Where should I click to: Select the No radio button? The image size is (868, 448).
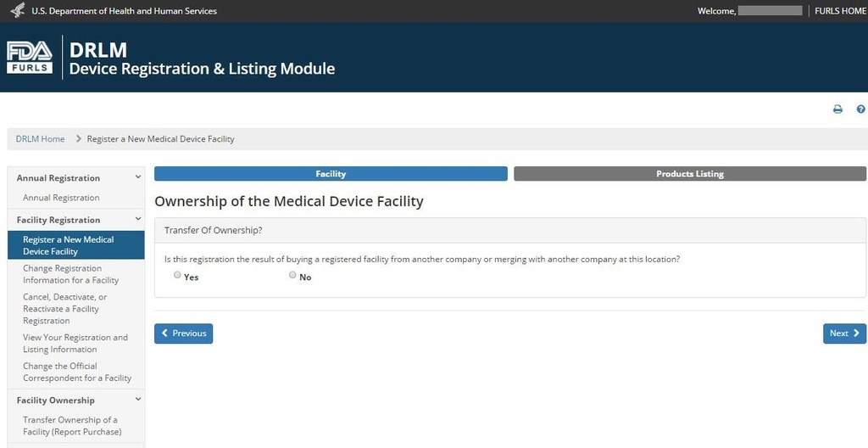point(292,275)
